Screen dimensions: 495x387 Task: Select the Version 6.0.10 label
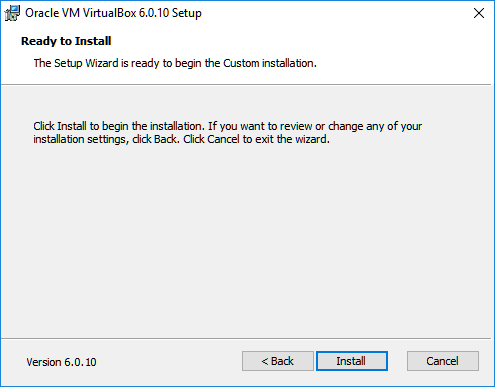click(x=61, y=362)
